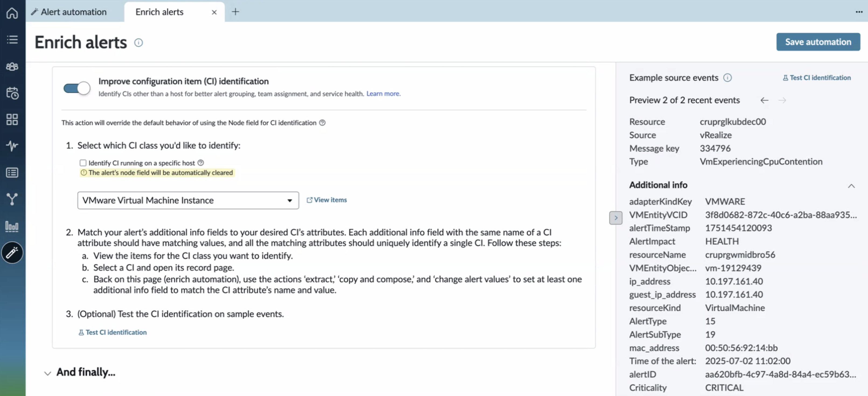Viewport: 868px width, 396px height.
Task: Open the calendar clock schedule icon
Action: click(12, 93)
